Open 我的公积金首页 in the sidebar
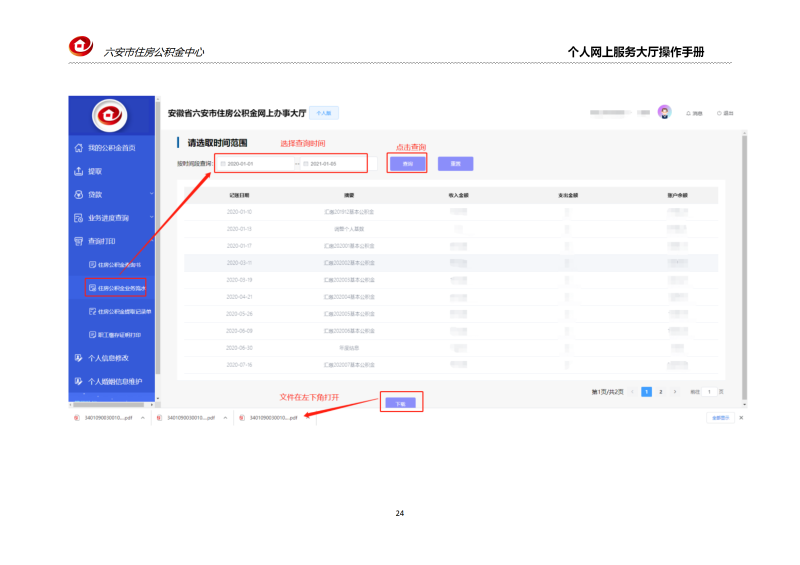Viewport: 800px width, 565px height. pos(112,148)
